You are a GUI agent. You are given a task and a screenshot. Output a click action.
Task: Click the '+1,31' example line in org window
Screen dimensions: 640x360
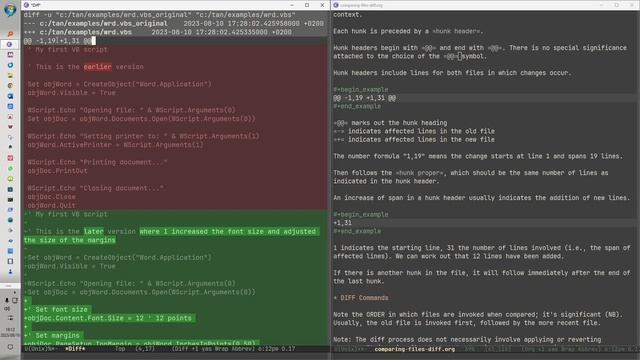click(342, 223)
